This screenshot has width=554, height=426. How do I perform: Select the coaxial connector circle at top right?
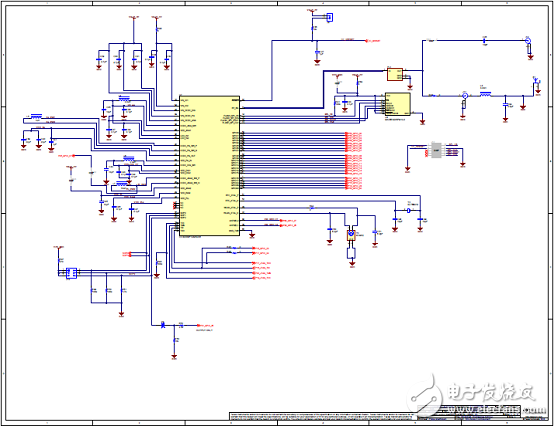(528, 41)
